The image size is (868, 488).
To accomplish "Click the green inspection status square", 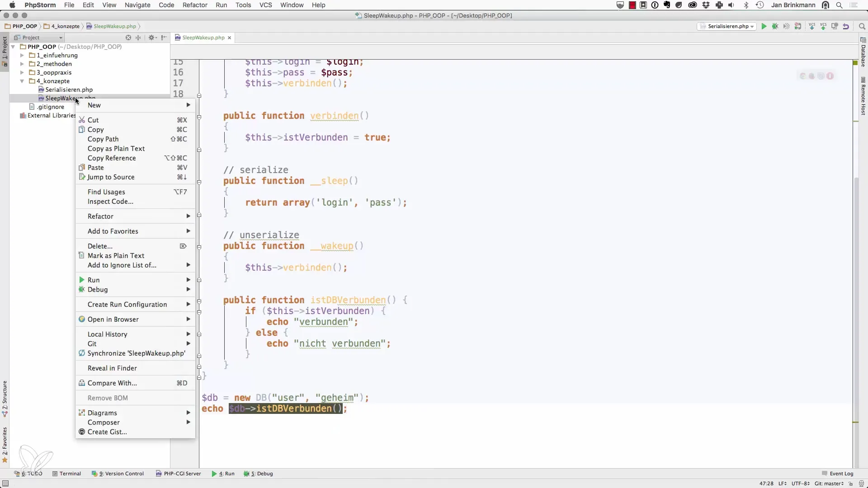I will click(855, 63).
